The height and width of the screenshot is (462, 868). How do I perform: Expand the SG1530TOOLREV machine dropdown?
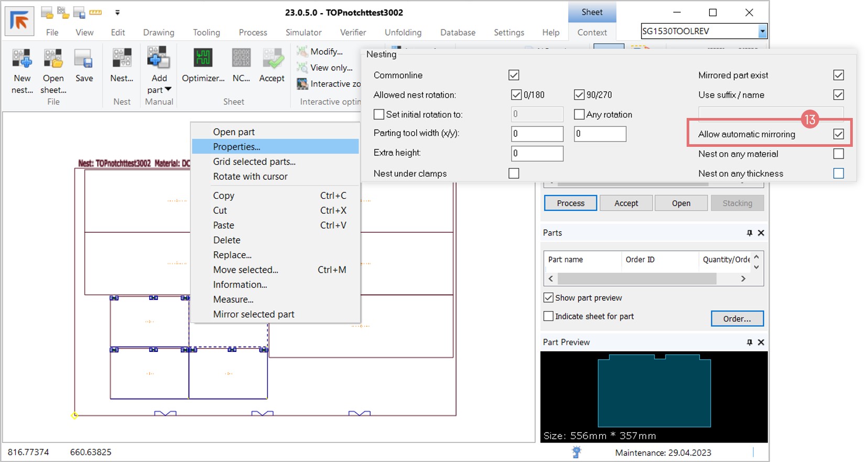tap(762, 31)
